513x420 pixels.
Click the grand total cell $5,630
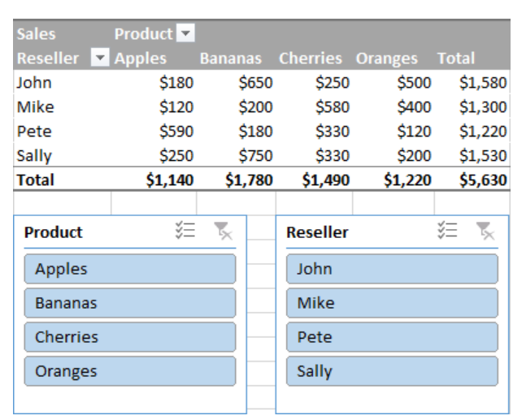pos(482,180)
